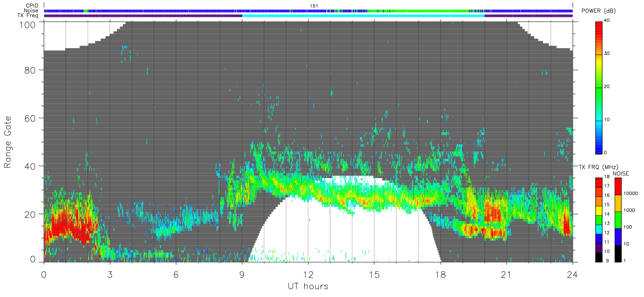This screenshot has width=644, height=297.
Task: Click the NOISE legend title
Action: click(x=621, y=173)
